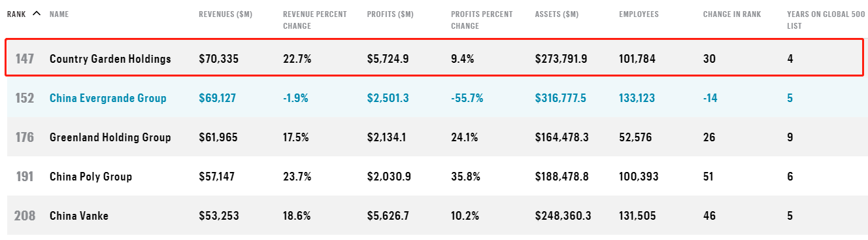Click Profits Percent Change column header

click(482, 20)
